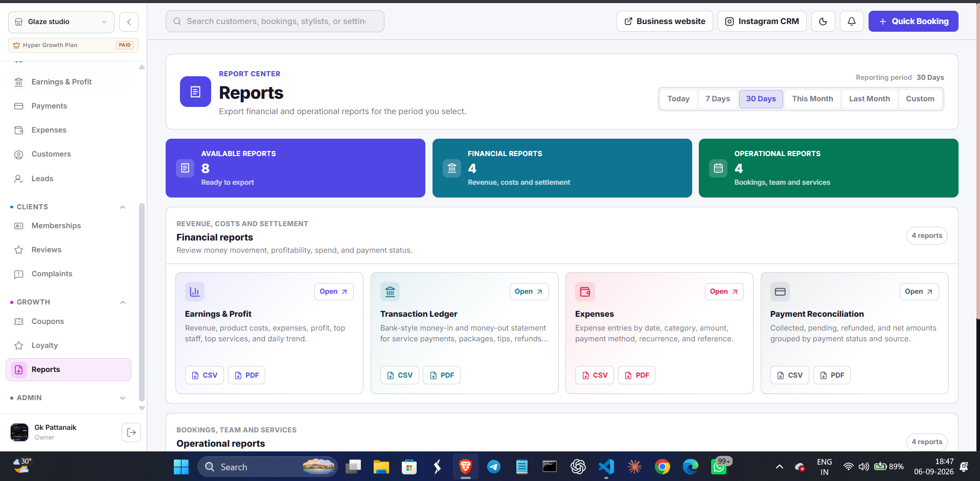Click the logout icon beside Gk Pattanaik
Image resolution: width=980 pixels, height=481 pixels.
click(x=131, y=432)
